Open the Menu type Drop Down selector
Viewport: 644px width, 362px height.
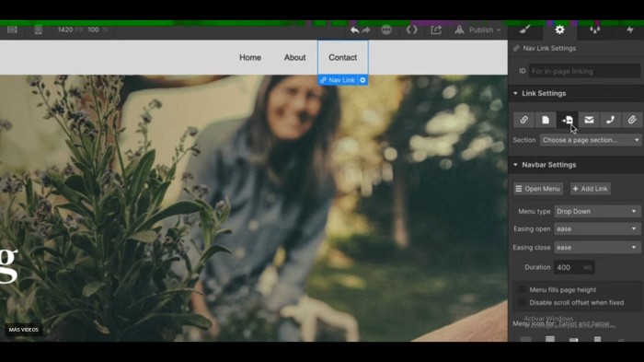coord(596,212)
